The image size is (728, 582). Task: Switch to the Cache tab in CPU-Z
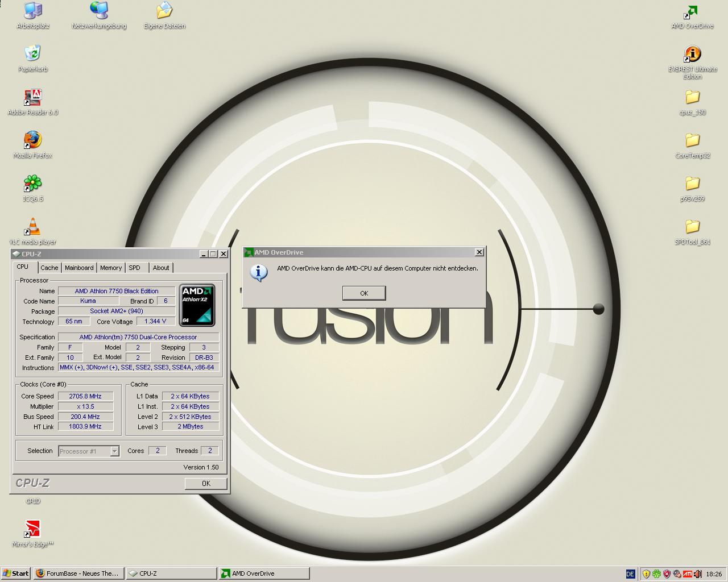coord(49,268)
